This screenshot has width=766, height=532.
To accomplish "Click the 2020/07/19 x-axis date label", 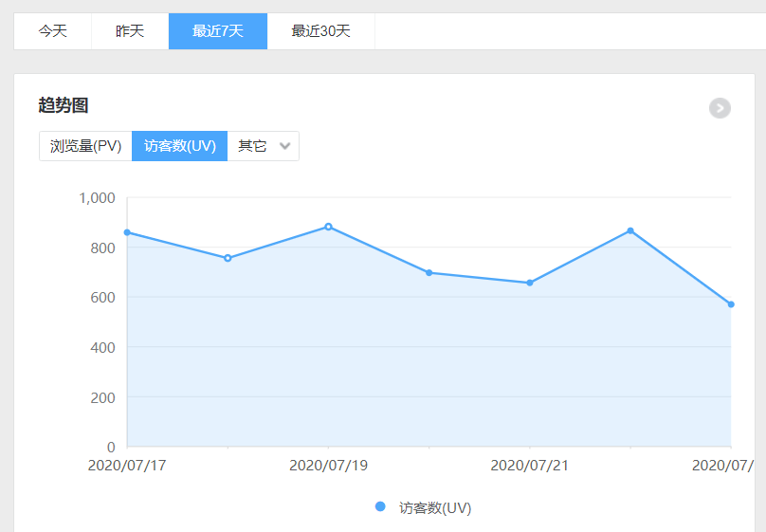I will 328,466.
